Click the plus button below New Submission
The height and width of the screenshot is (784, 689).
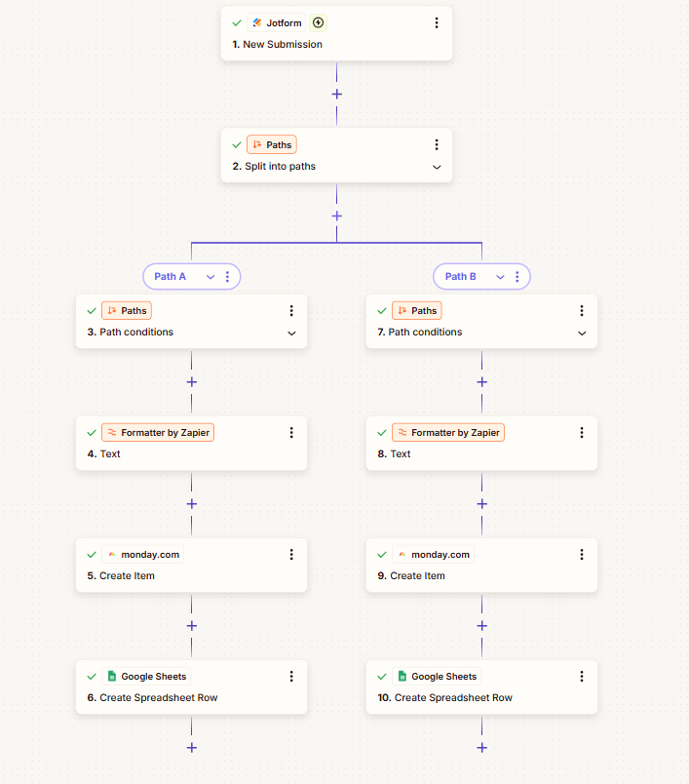click(x=336, y=94)
